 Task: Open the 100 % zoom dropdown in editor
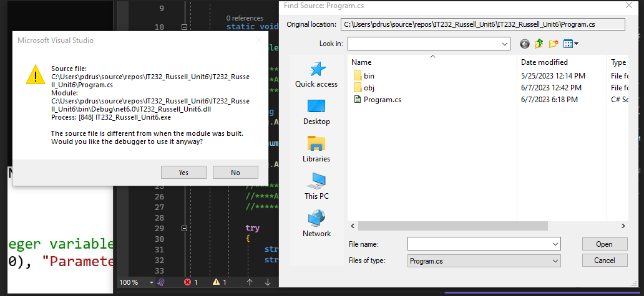click(x=152, y=282)
